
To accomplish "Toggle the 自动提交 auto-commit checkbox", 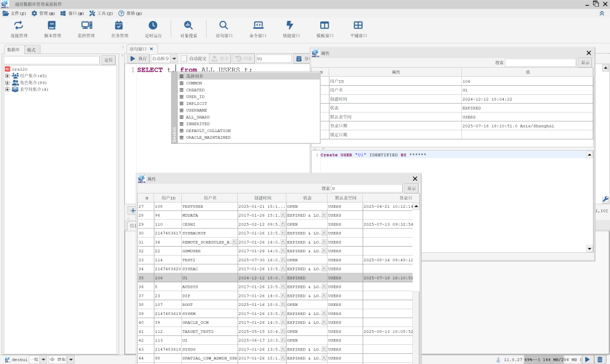I will [184, 59].
